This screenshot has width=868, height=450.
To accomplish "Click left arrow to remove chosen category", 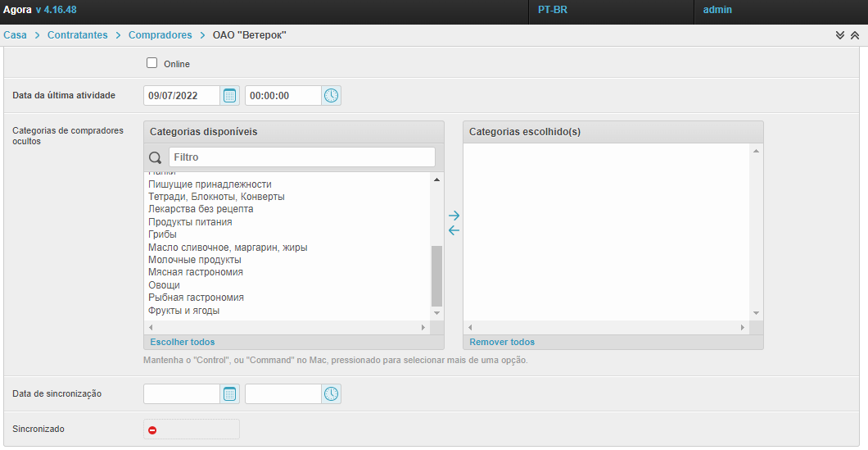I will tap(454, 230).
